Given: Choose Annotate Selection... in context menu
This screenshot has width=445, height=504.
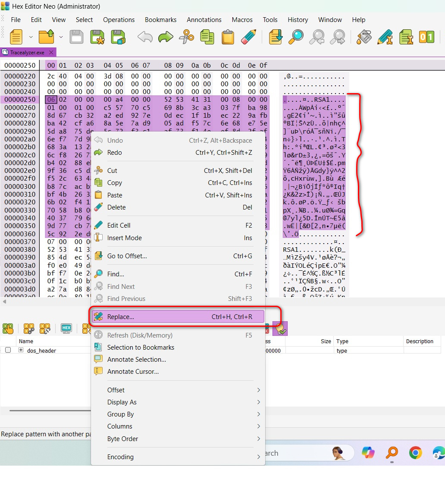Looking at the screenshot, I should 178,360.
